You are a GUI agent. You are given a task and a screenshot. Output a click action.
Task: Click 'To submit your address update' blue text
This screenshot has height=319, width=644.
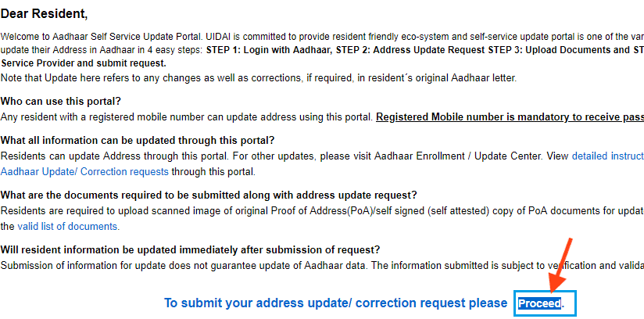coord(335,303)
